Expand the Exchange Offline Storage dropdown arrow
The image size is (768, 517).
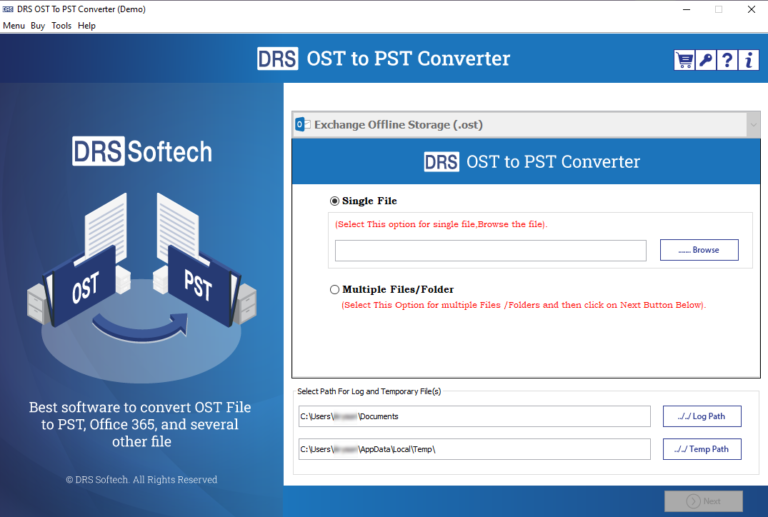click(x=752, y=125)
